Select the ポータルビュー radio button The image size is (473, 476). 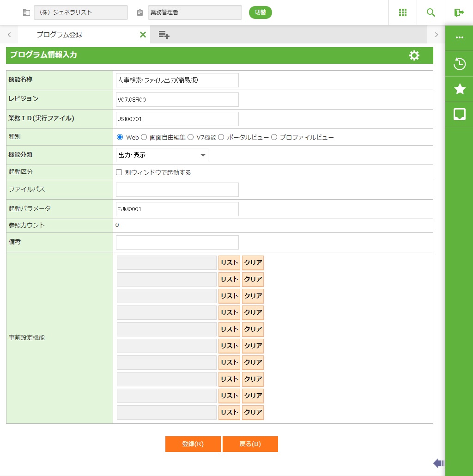pos(221,137)
